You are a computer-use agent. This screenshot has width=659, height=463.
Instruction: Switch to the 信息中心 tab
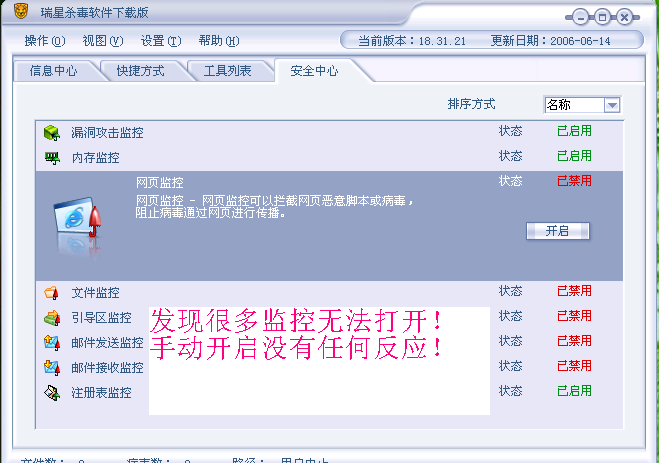click(x=53, y=71)
